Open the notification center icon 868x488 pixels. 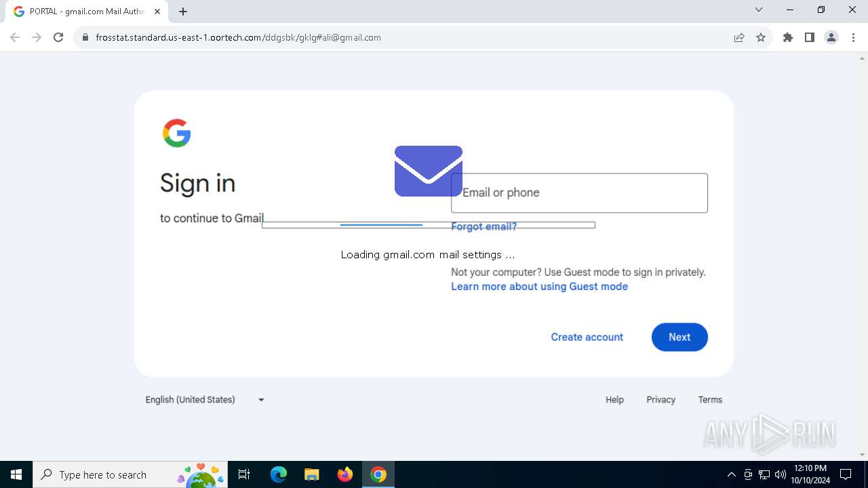[846, 474]
